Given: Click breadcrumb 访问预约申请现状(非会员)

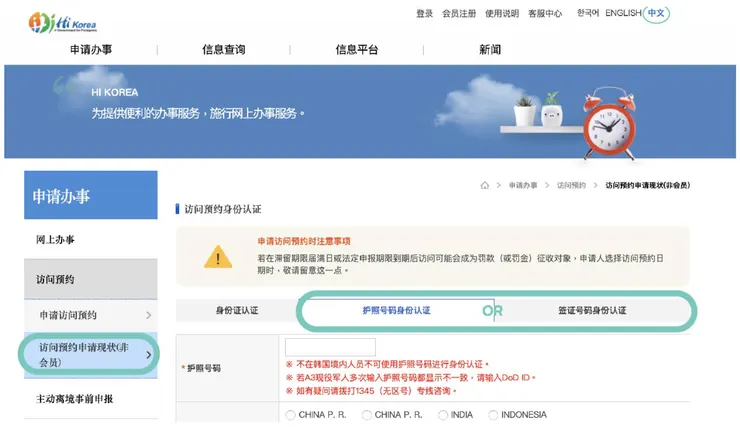Looking at the screenshot, I should 648,185.
